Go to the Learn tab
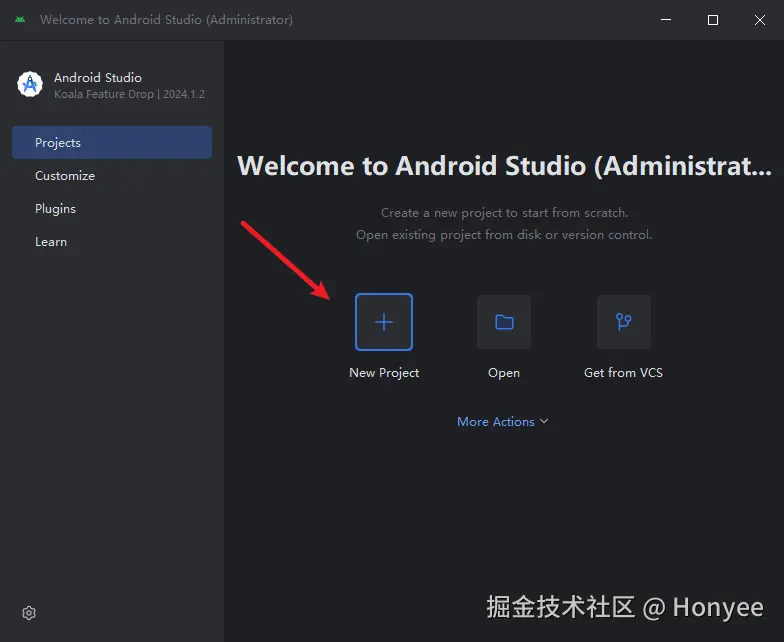Viewport: 784px width, 642px height. [x=112, y=242]
